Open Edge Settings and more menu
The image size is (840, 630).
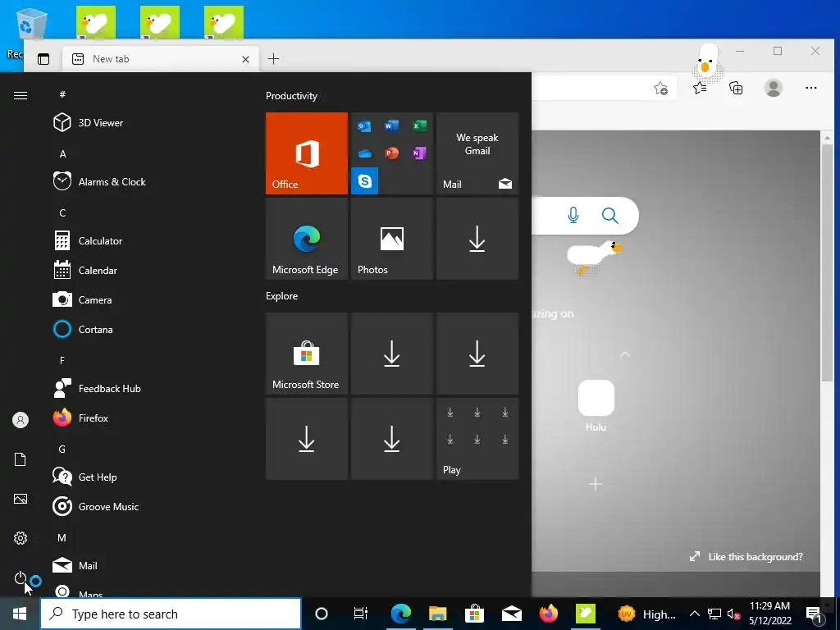tap(811, 88)
